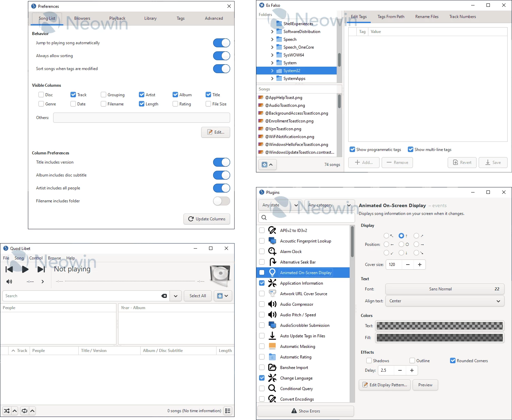The image size is (512, 420).
Task: Open search history dropdown in Quod Libet
Action: tap(176, 296)
